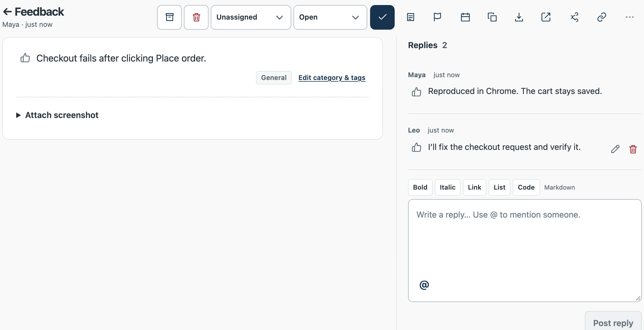Screen dimensions: 644x330
Task: Share this feedback via share icon
Action: [574, 17]
